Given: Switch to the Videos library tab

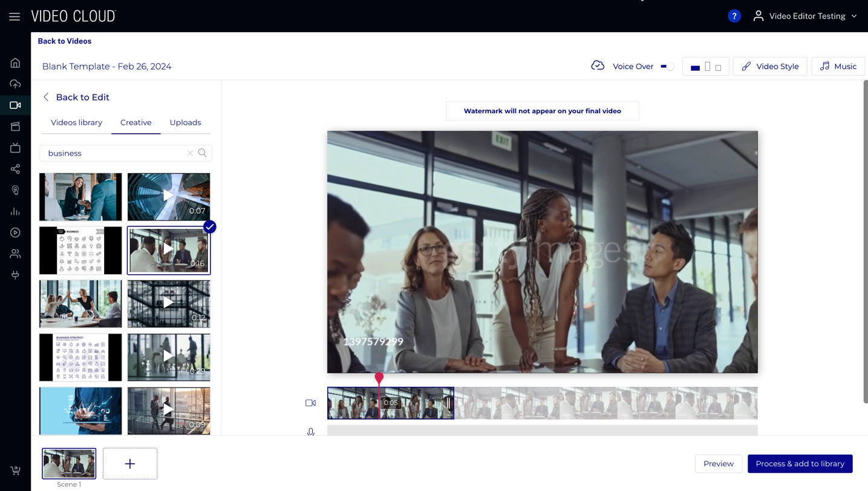Looking at the screenshot, I should (76, 122).
